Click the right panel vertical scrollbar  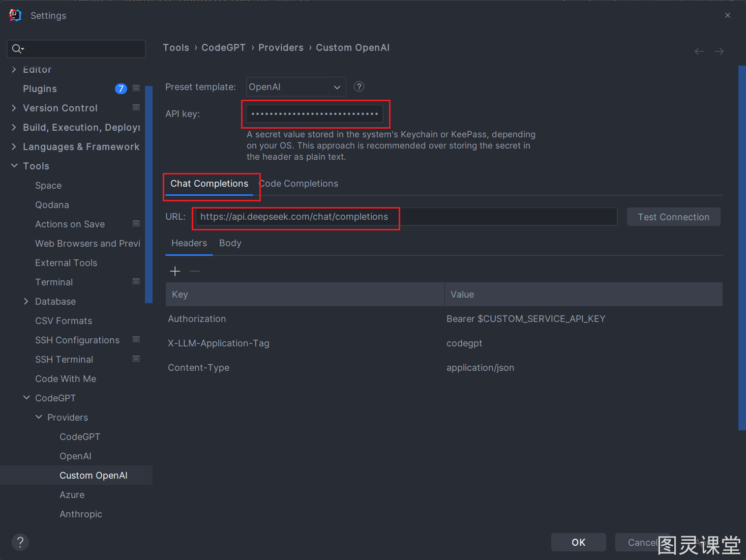coord(742,248)
